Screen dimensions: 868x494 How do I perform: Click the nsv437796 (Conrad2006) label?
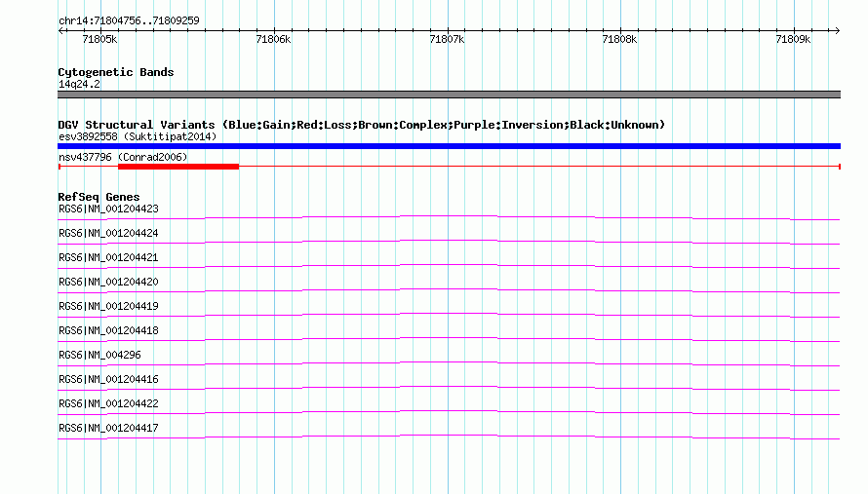tap(123, 157)
